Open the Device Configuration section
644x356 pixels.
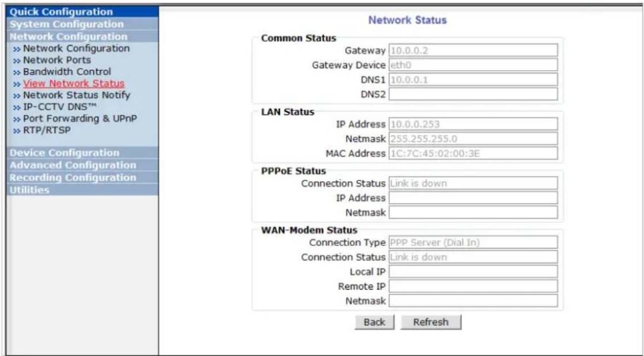[x=83, y=153]
